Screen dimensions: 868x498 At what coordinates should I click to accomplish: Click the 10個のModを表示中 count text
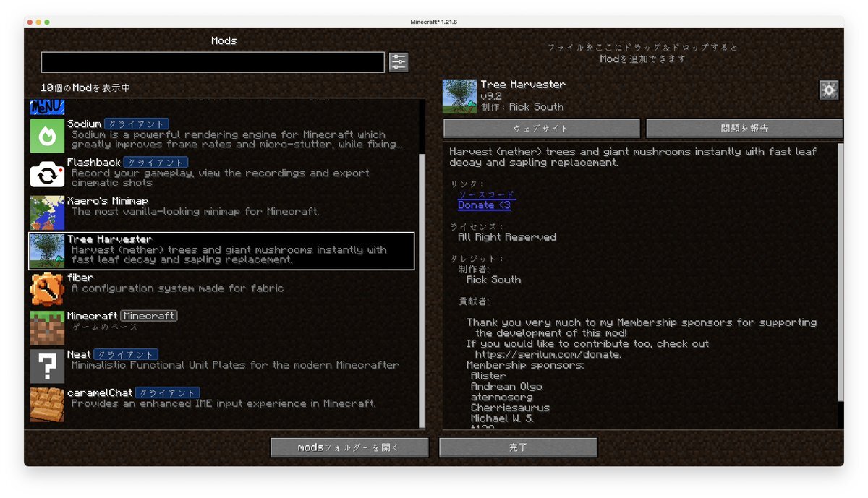[85, 87]
